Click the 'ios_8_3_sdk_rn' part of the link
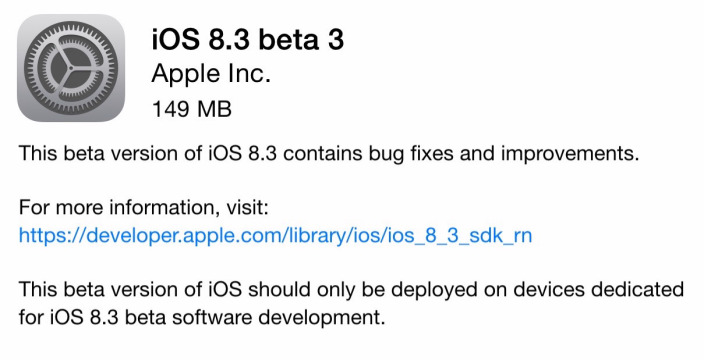This screenshot has width=704, height=360. pyautogui.click(x=459, y=236)
